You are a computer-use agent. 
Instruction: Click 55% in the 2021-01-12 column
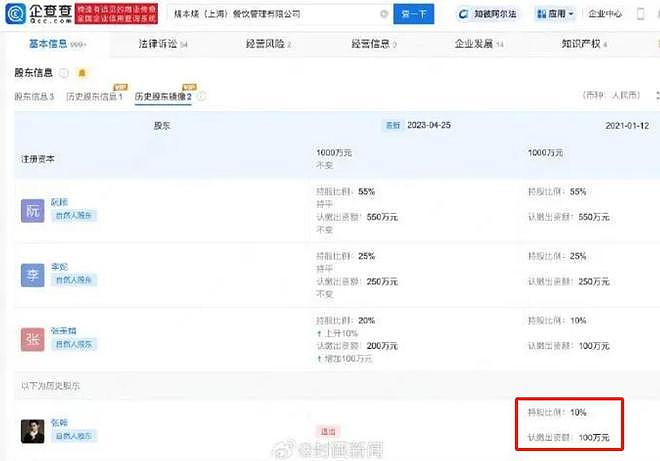click(x=578, y=192)
